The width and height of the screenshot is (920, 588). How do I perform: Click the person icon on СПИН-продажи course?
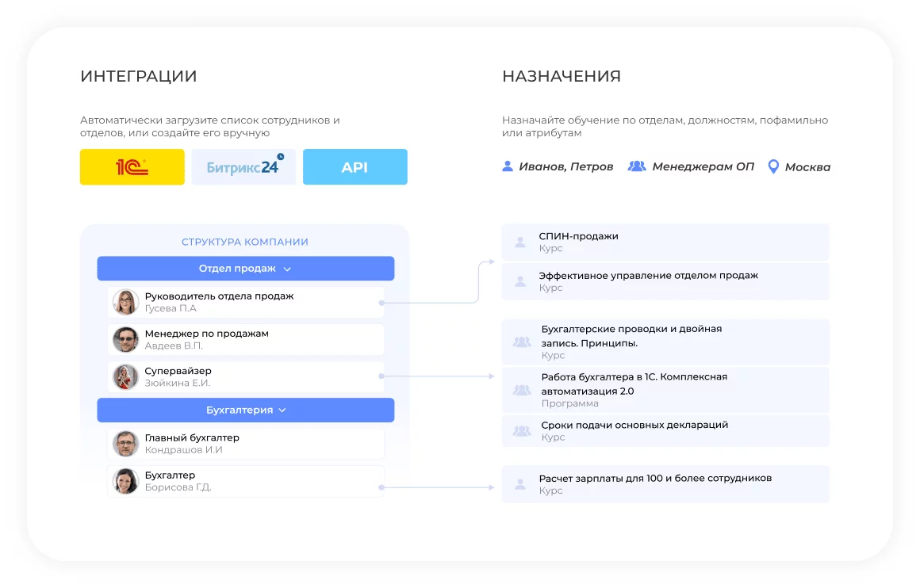(520, 242)
